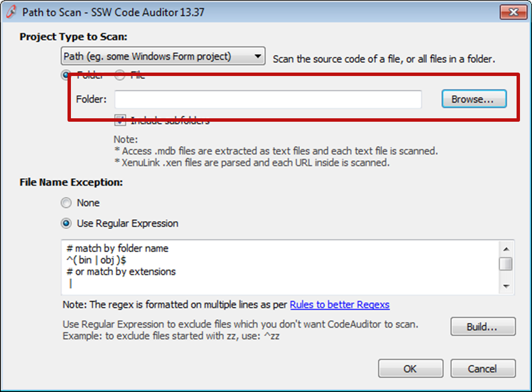Click the regex box scroll up arrow

[x=506, y=249]
